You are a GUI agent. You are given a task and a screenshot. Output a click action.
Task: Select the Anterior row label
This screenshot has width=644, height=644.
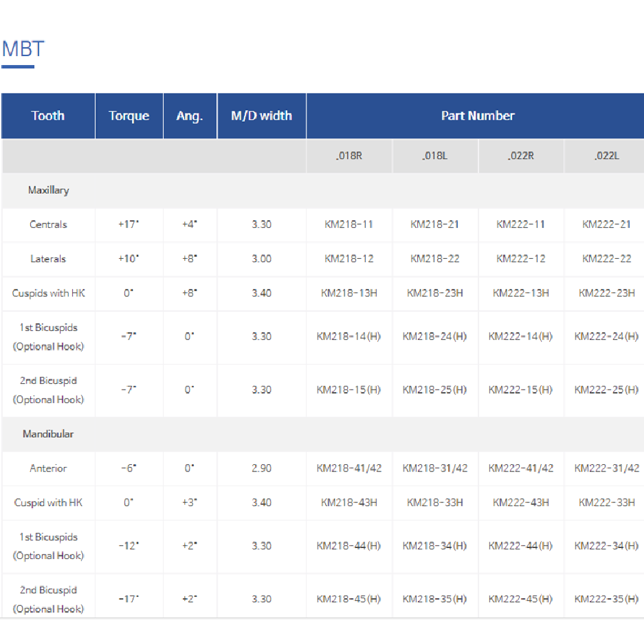pyautogui.click(x=48, y=468)
